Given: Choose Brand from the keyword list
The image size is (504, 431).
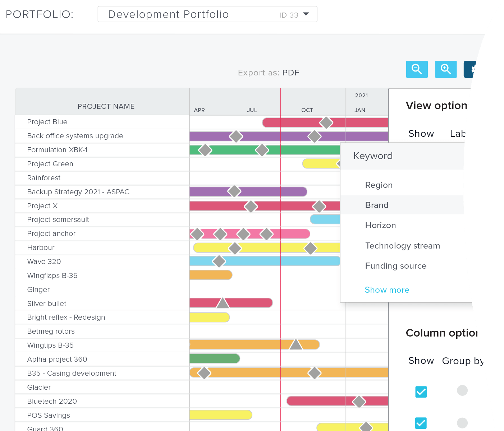Looking at the screenshot, I should (x=377, y=205).
